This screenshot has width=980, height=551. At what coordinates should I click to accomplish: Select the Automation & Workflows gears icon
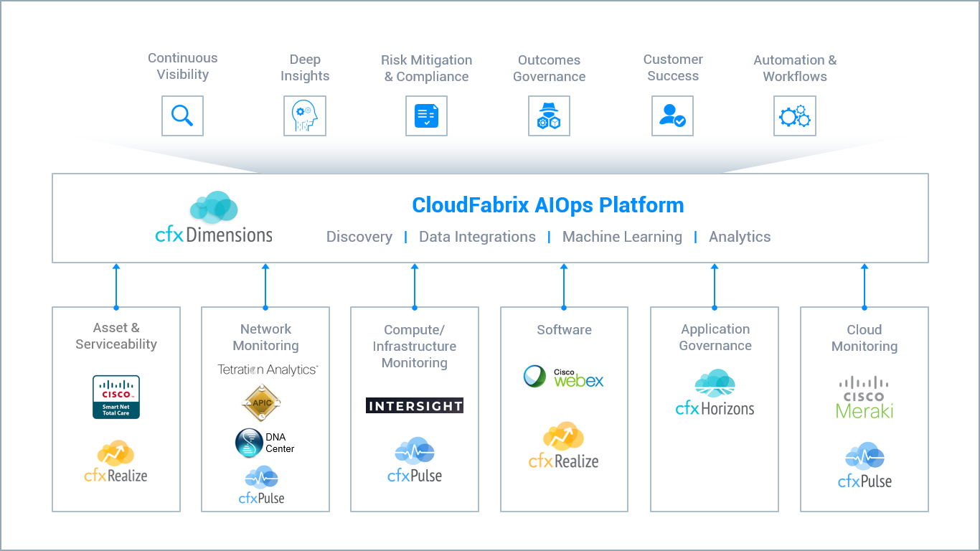795,116
